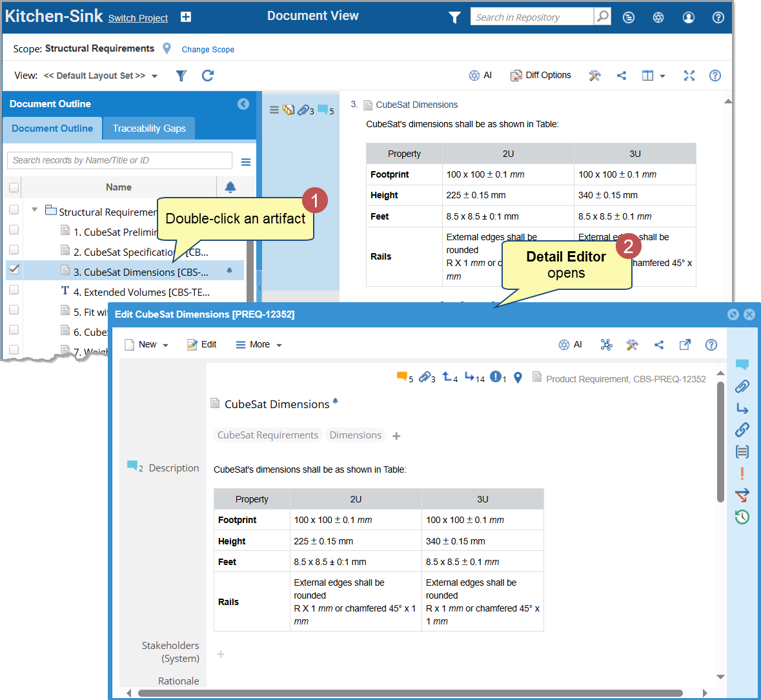This screenshot has height=700, width=761.
Task: Tick the select-all checkbox in Name header
Action: coord(14,187)
